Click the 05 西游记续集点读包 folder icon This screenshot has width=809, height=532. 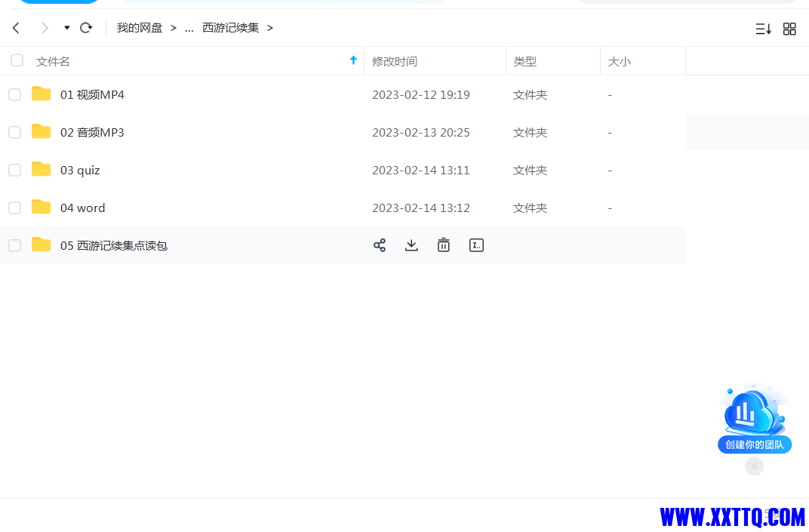click(x=41, y=244)
